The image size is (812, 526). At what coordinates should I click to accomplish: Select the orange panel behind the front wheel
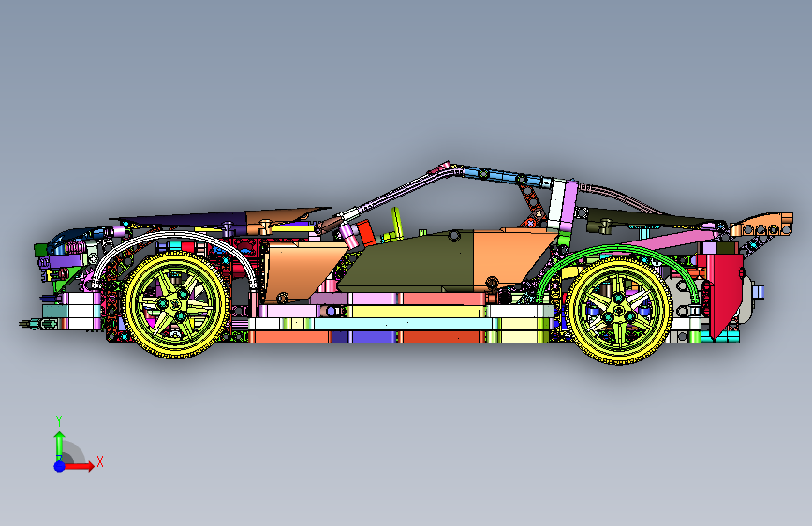303,271
